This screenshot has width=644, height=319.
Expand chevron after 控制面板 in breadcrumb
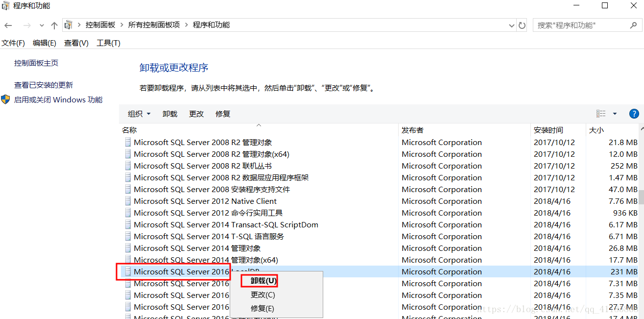[122, 25]
